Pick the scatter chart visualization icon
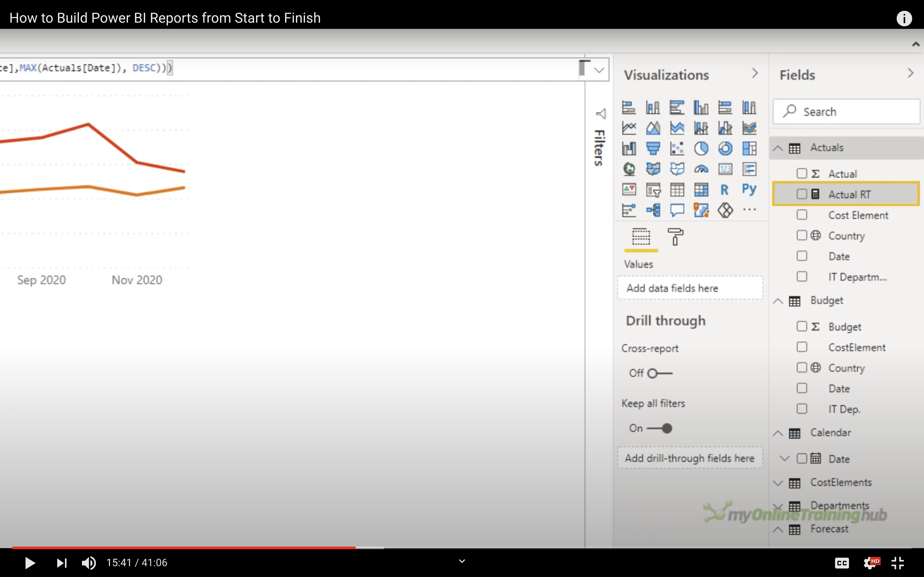Viewport: 924px width, 577px height. tap(677, 148)
